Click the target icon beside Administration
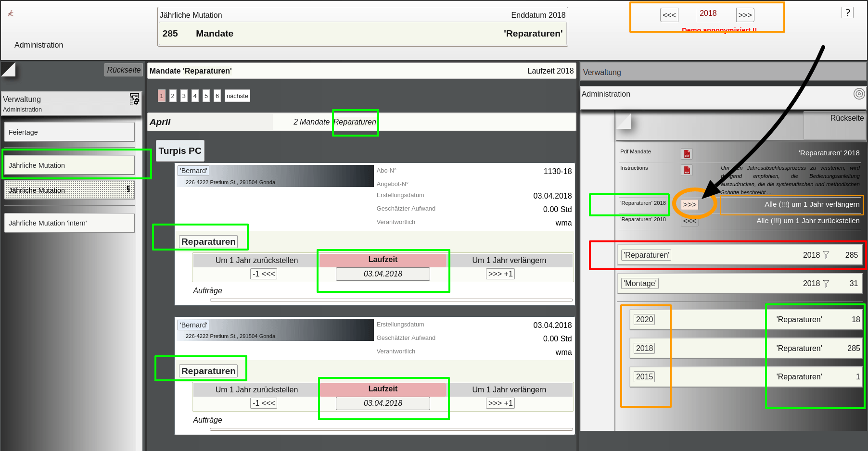The width and height of the screenshot is (868, 451). tap(859, 94)
